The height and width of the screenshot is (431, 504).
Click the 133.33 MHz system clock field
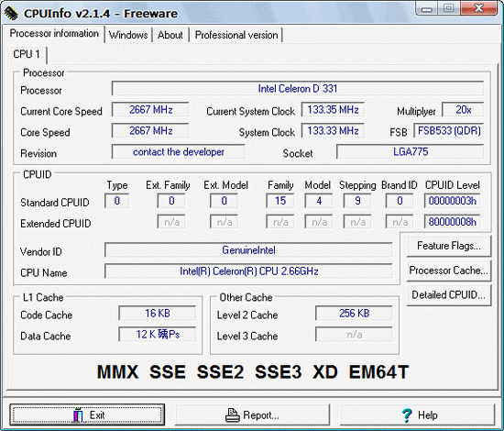click(x=333, y=130)
